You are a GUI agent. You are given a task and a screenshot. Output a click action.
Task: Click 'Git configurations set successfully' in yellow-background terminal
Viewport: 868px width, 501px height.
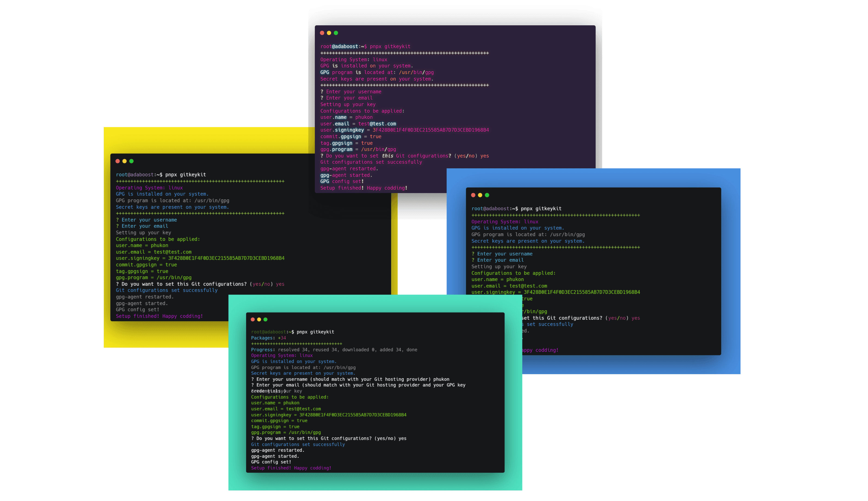167,290
